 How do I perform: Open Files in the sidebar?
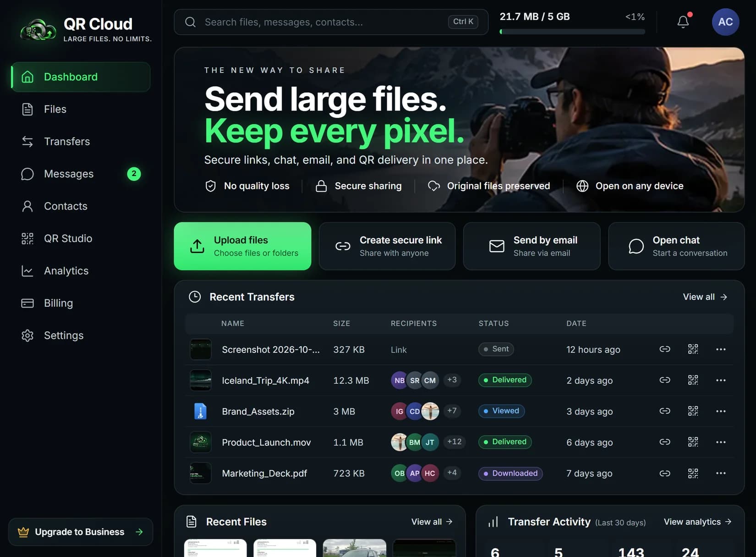tap(81, 109)
